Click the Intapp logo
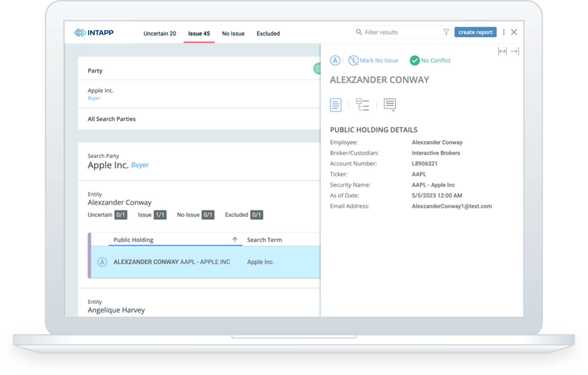 point(94,32)
